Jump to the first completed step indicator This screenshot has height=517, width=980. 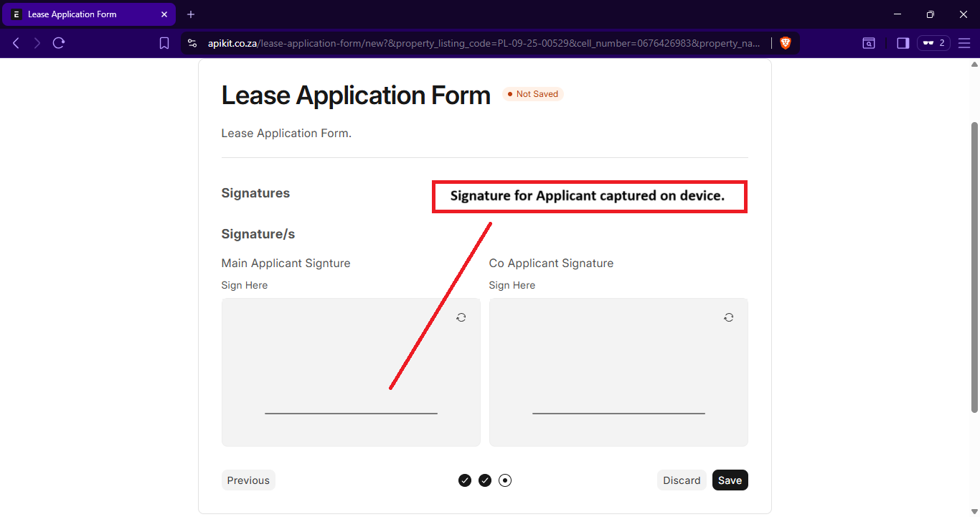[465, 480]
